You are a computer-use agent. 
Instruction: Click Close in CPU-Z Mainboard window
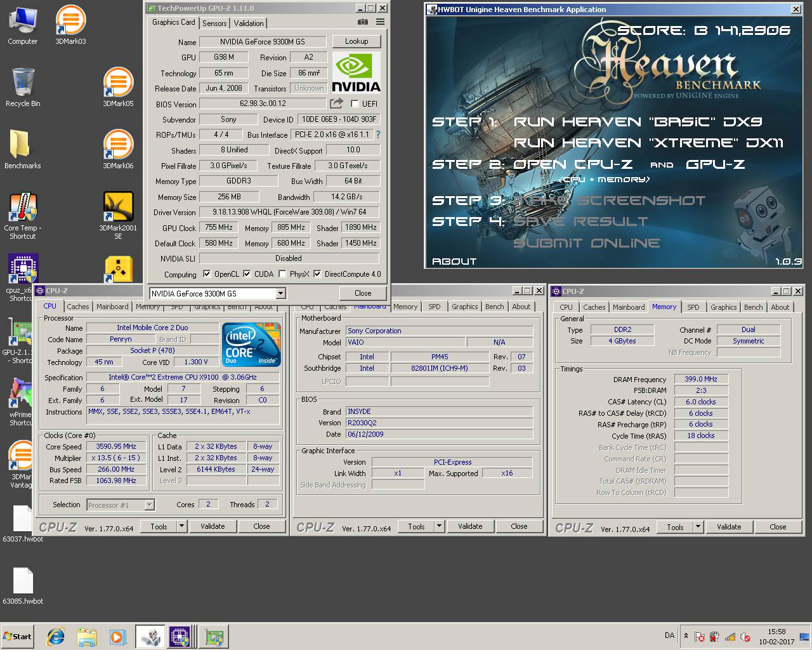(x=519, y=526)
